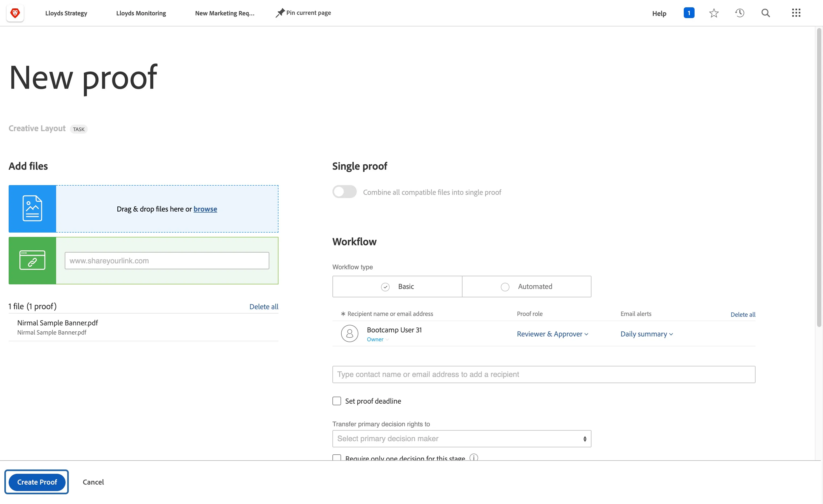This screenshot has width=823, height=504.
Task: Open the Recents clock icon
Action: [740, 13]
